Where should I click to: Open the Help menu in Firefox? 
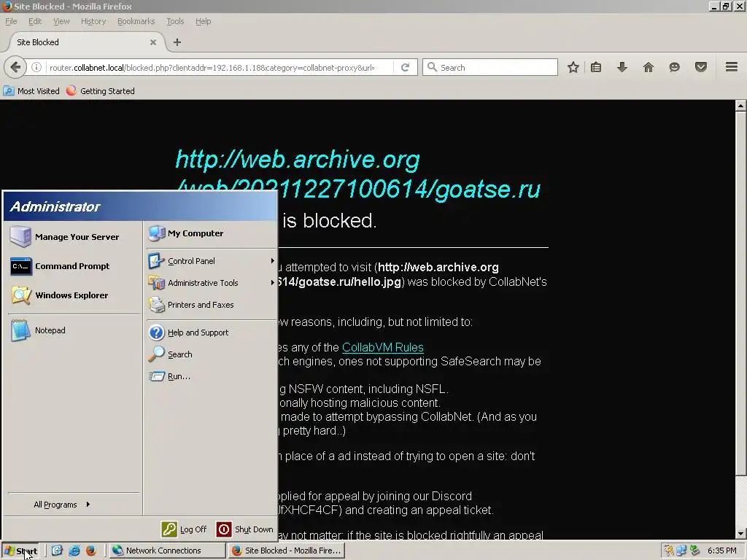(203, 21)
